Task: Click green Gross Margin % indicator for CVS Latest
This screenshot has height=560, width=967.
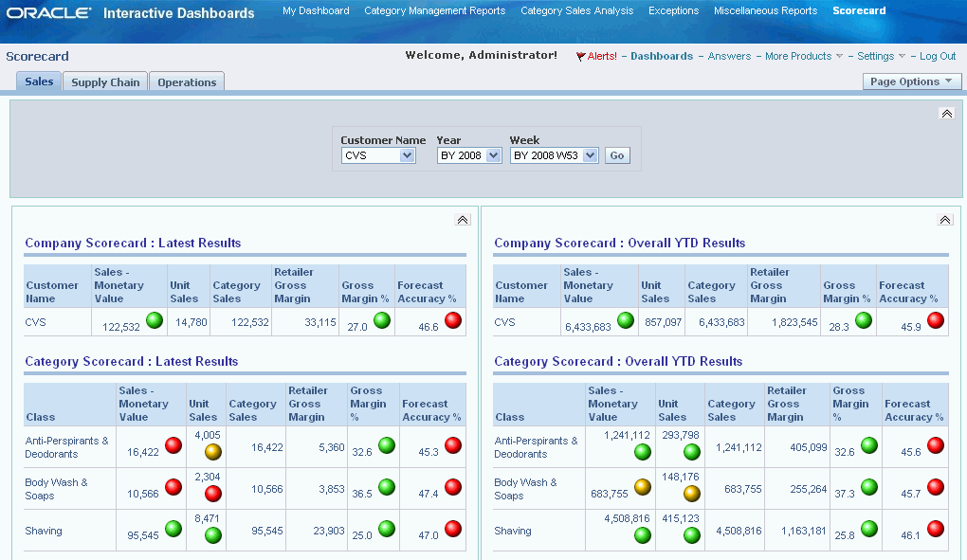Action: coord(382,320)
